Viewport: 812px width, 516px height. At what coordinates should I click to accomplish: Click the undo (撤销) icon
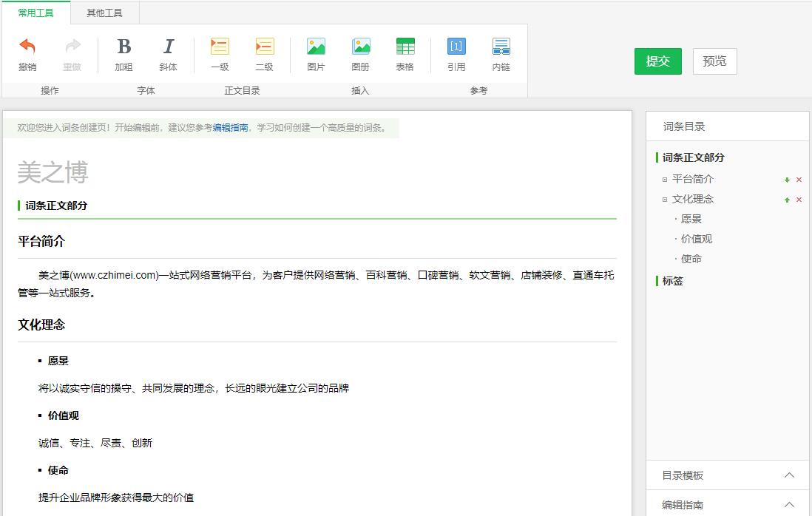point(27,47)
